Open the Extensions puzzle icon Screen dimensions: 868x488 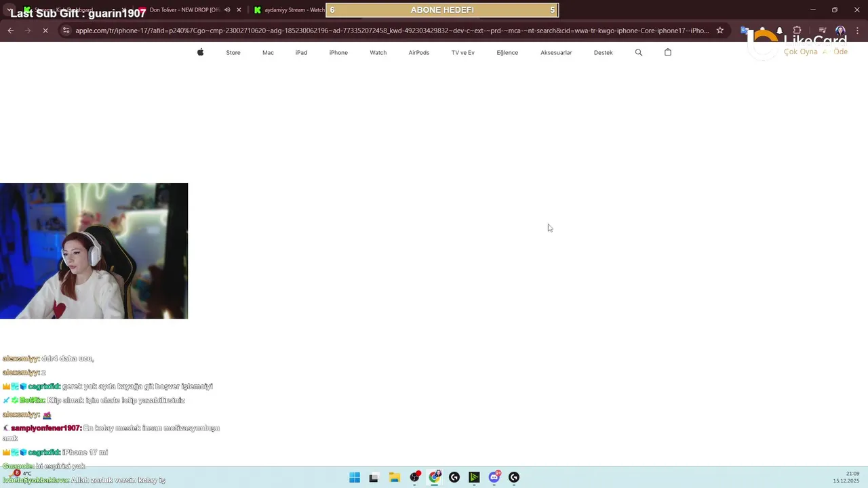point(797,30)
